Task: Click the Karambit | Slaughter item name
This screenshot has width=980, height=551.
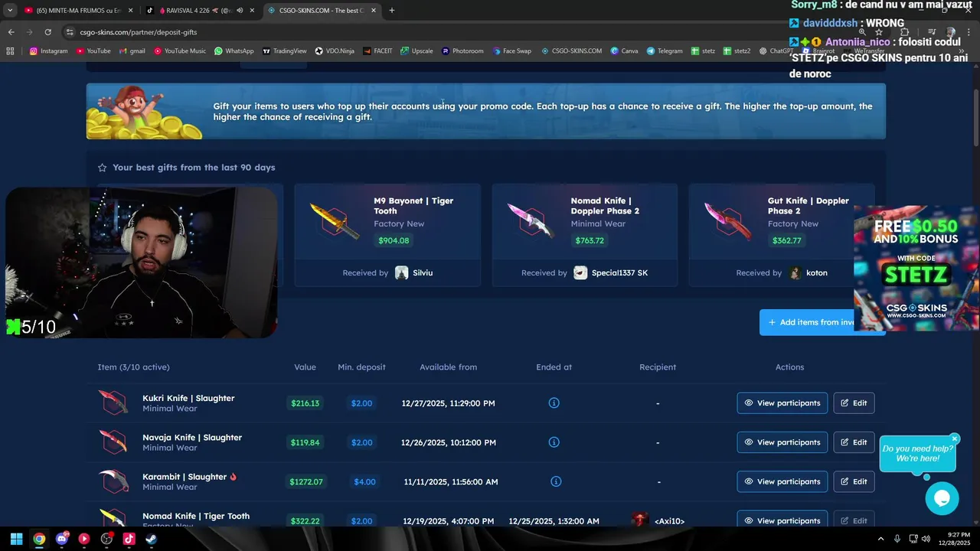Action: (185, 477)
